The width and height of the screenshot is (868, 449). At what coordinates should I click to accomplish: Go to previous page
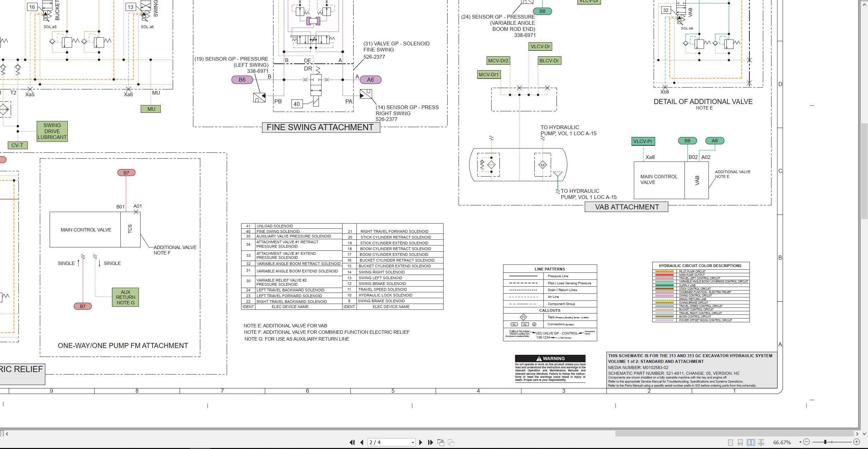362,442
